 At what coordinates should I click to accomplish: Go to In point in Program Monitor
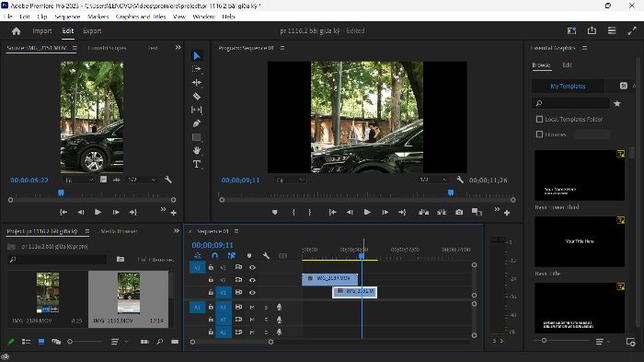tap(332, 212)
